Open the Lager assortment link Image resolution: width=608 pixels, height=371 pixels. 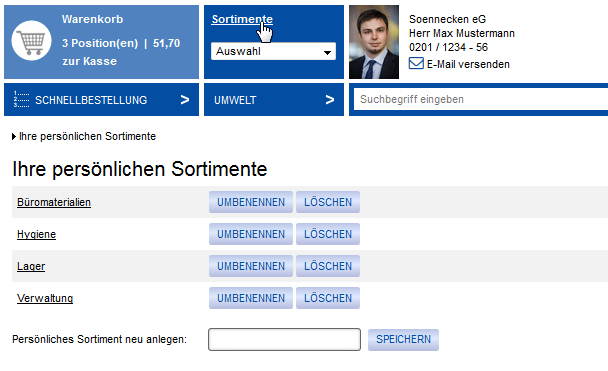coord(31,266)
